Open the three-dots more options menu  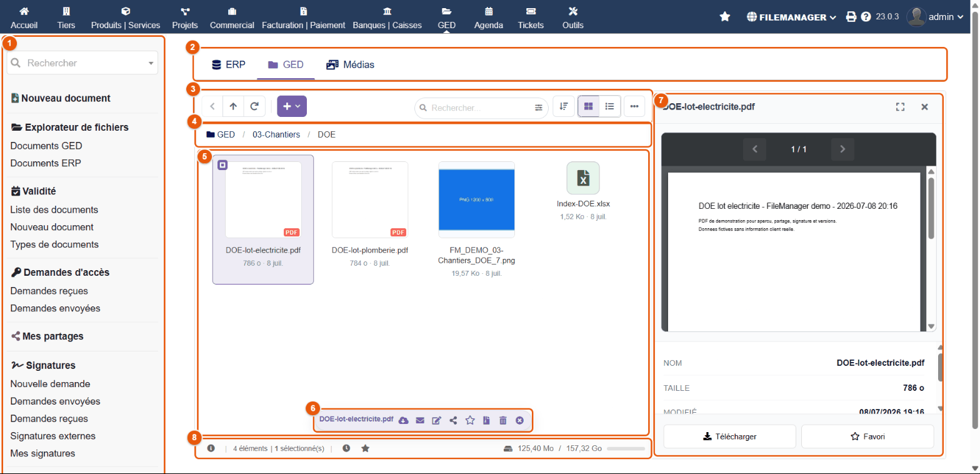coord(634,106)
